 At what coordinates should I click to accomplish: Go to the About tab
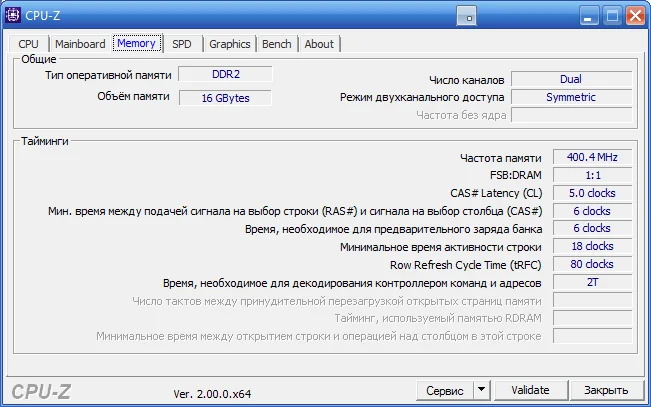pos(319,44)
